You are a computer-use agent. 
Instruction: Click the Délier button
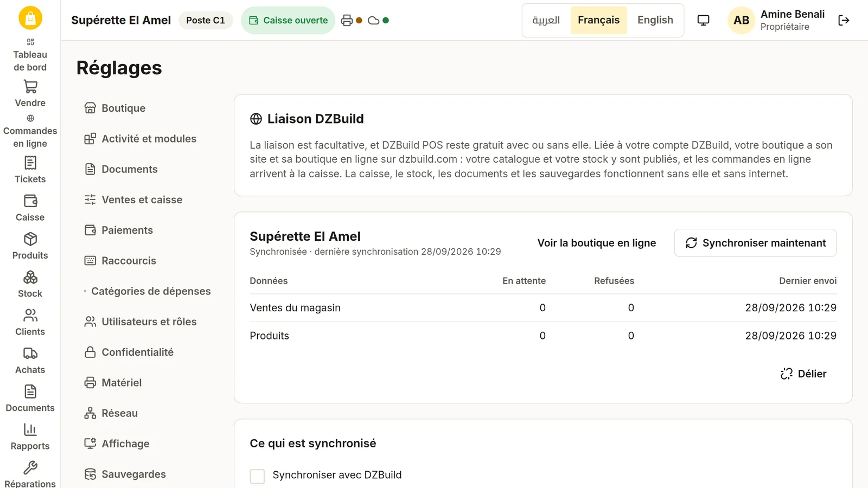point(803,374)
